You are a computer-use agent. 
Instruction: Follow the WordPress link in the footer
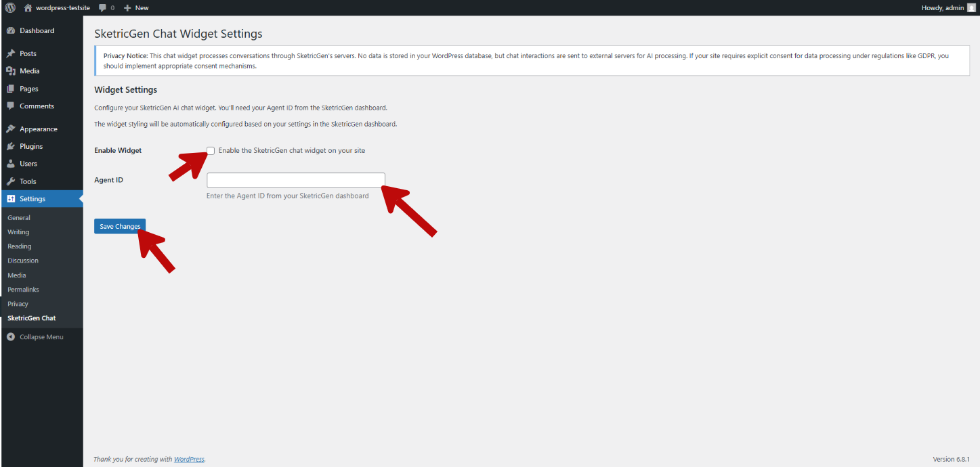tap(189, 459)
